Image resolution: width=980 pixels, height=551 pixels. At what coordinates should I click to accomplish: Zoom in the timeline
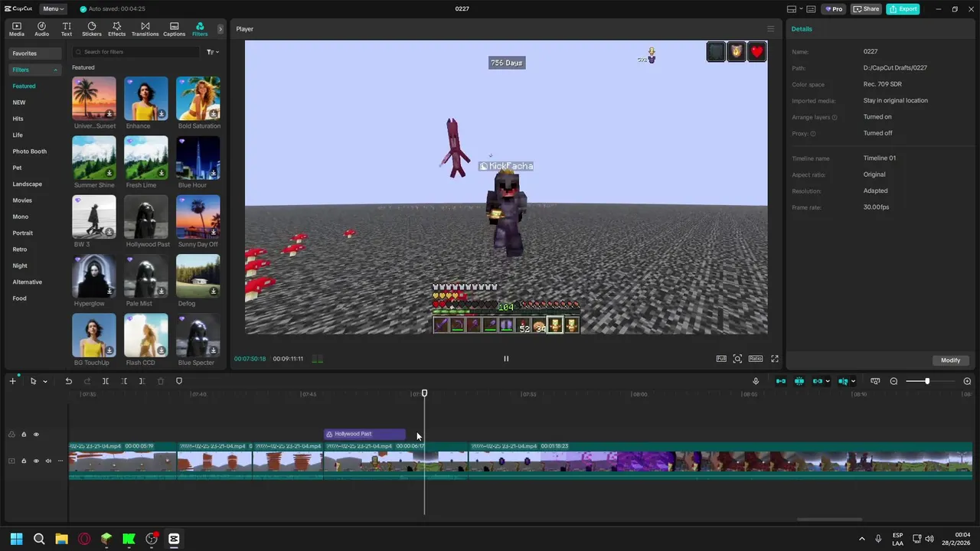[x=967, y=381]
